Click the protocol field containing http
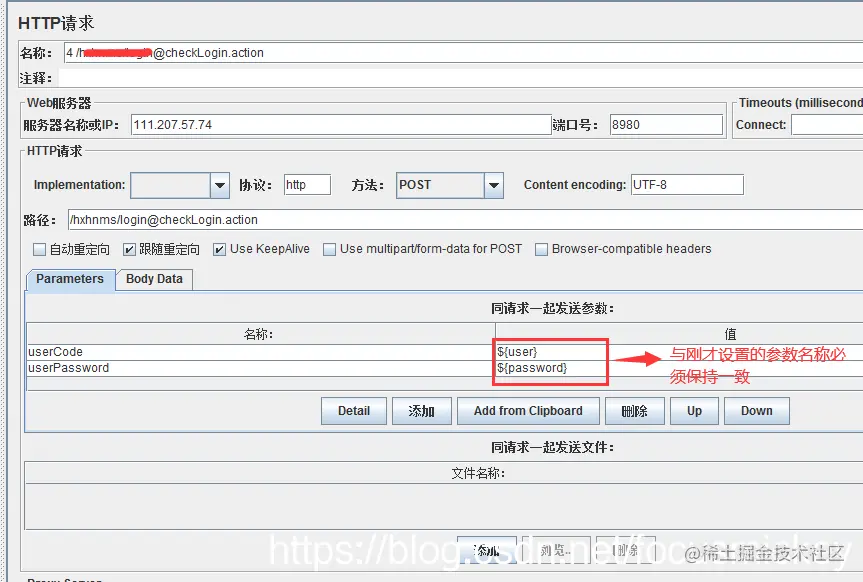 click(x=307, y=185)
